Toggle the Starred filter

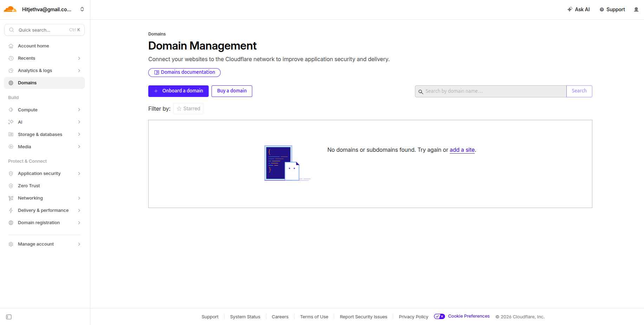click(188, 109)
